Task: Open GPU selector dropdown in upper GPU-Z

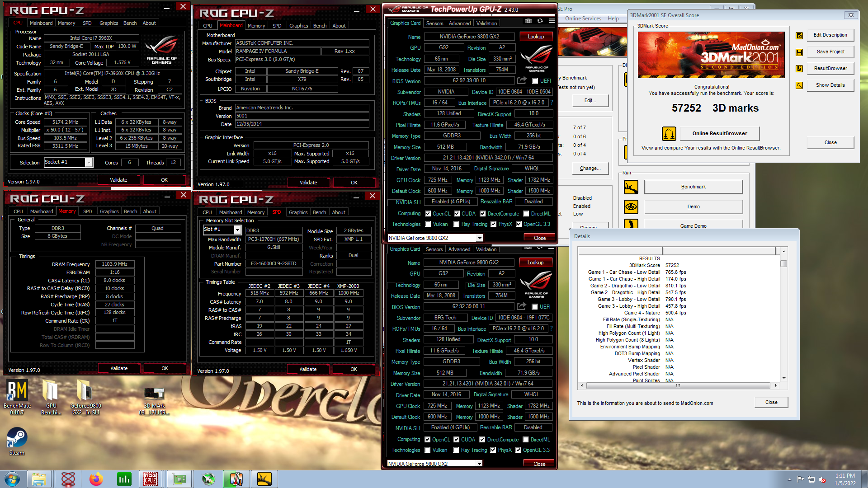Action: pyautogui.click(x=480, y=238)
